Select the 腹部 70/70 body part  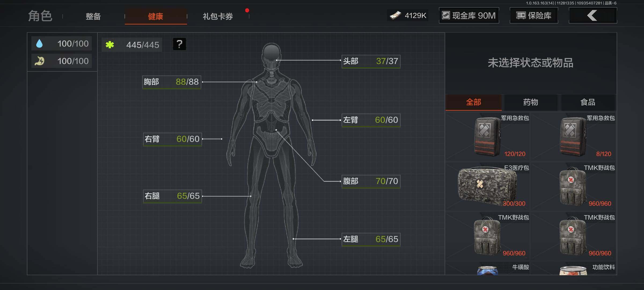(371, 181)
